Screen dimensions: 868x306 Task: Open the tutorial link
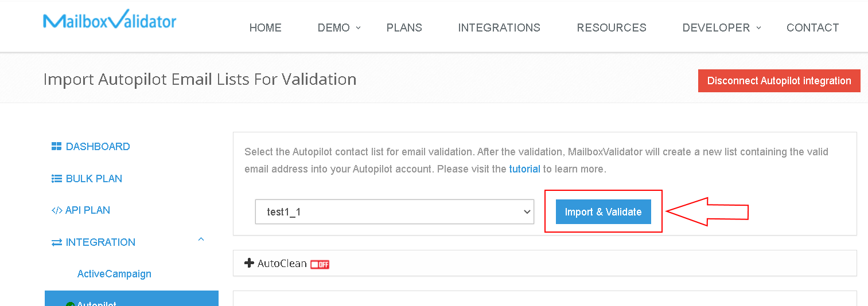pyautogui.click(x=524, y=169)
